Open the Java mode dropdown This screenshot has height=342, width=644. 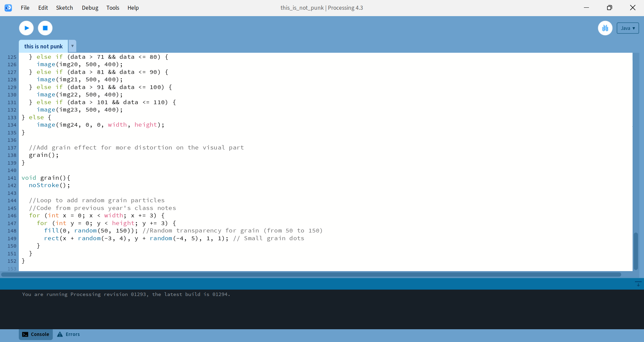(628, 28)
